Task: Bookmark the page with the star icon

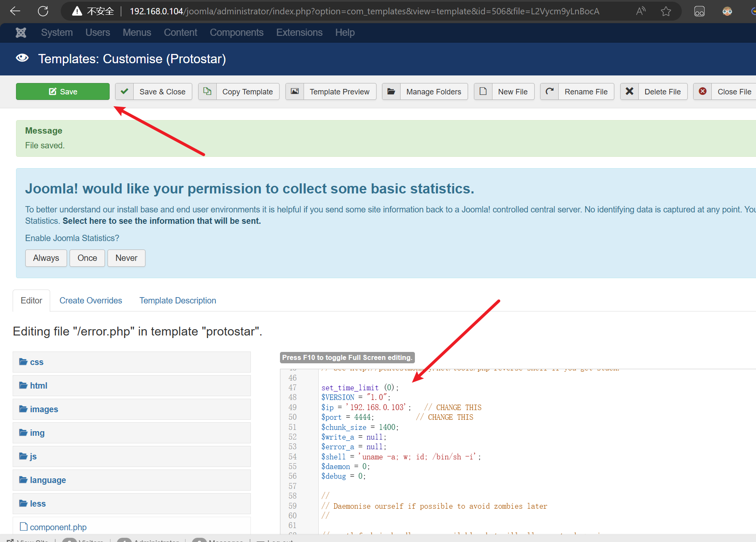Action: pyautogui.click(x=666, y=11)
